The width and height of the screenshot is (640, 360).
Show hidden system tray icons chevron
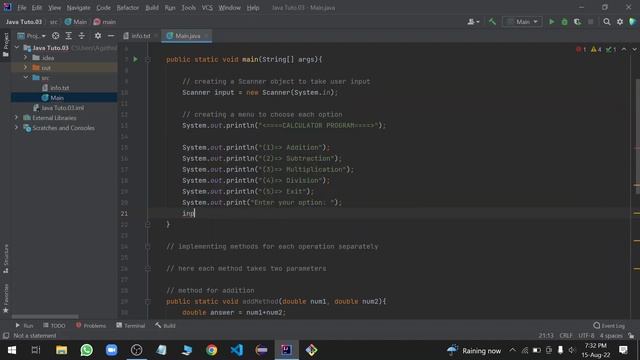click(x=512, y=350)
